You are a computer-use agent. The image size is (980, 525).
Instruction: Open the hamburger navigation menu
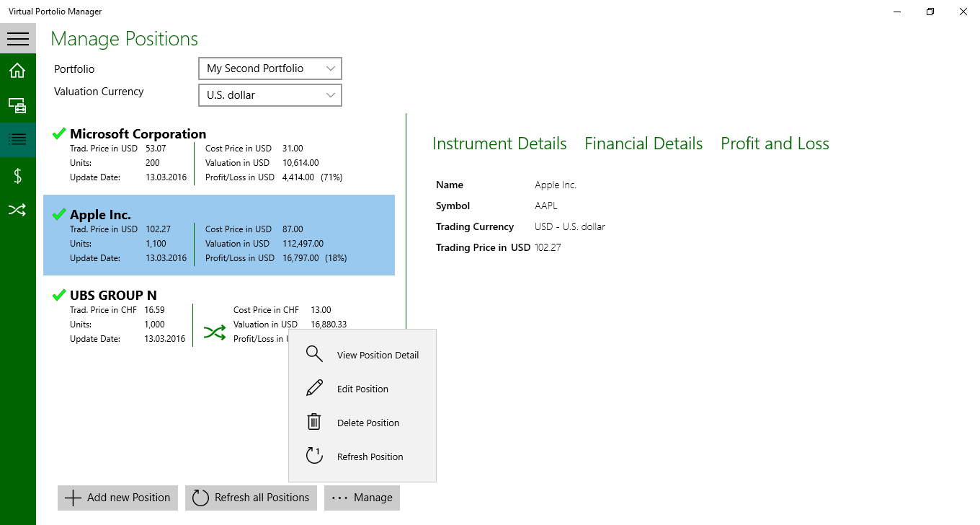pyautogui.click(x=18, y=38)
